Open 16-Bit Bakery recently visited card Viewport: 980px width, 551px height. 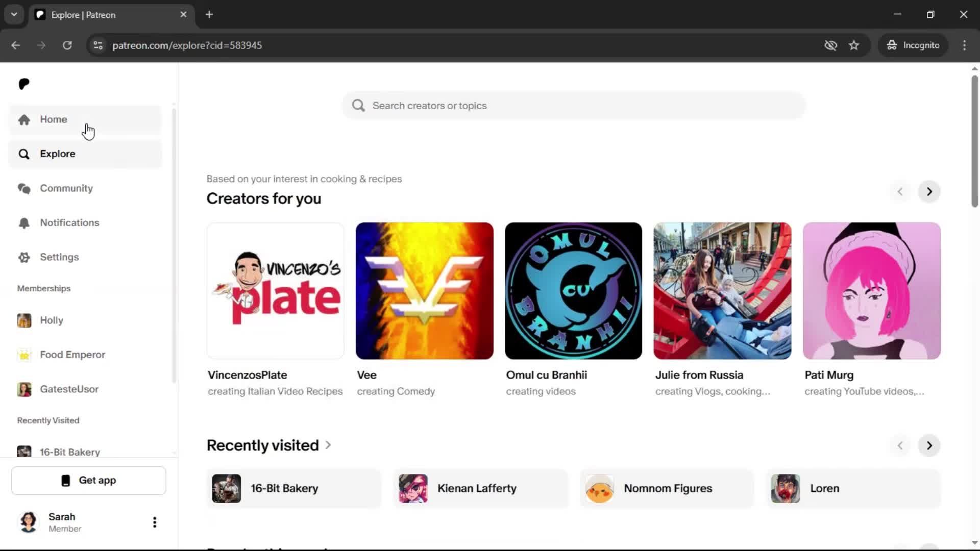(x=294, y=489)
